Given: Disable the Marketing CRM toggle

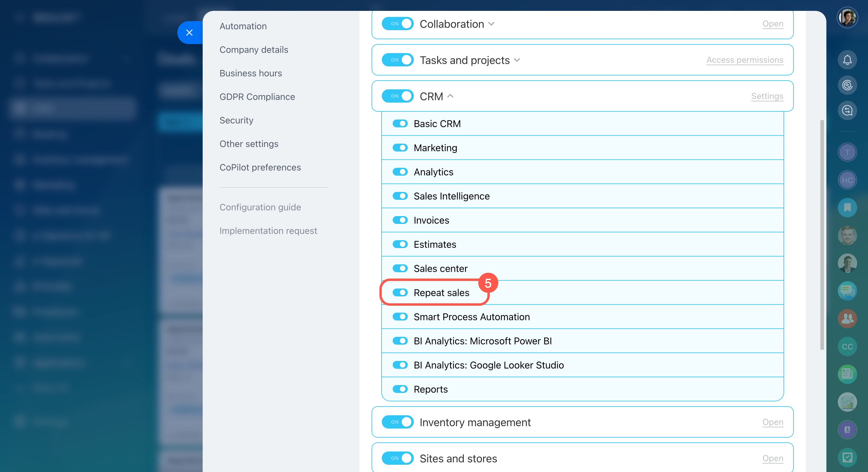Looking at the screenshot, I should (x=400, y=148).
